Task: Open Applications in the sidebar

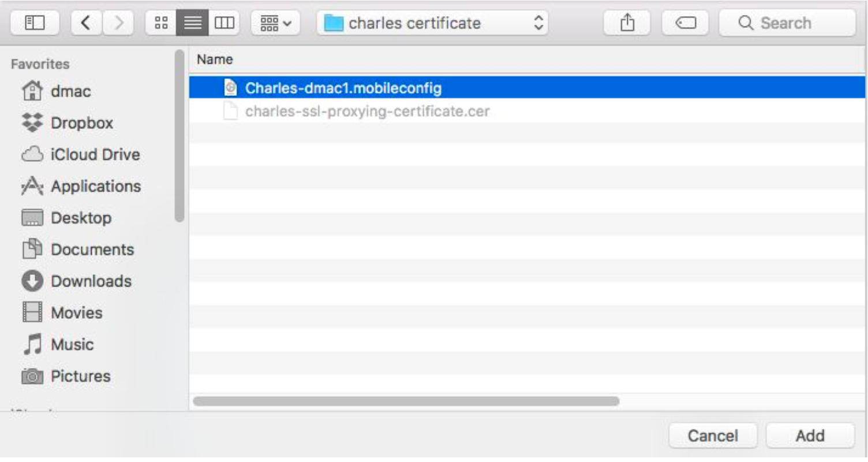Action: click(x=81, y=186)
